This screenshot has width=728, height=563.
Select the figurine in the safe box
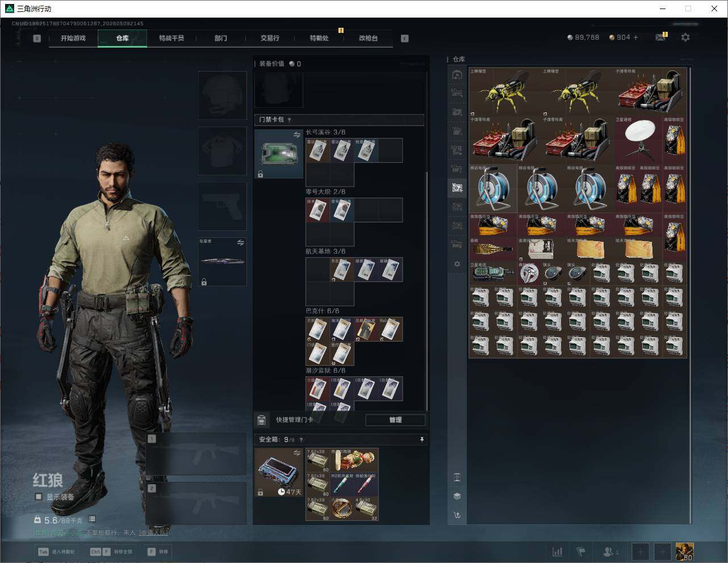pyautogui.click(x=354, y=460)
